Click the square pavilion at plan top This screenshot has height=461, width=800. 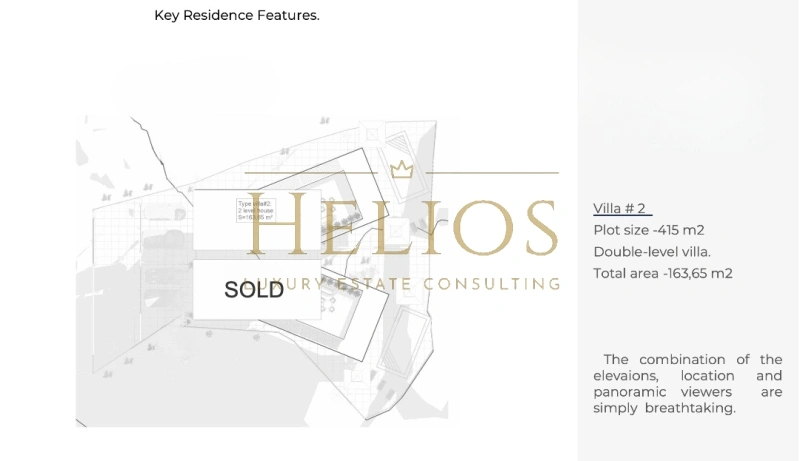click(372, 135)
